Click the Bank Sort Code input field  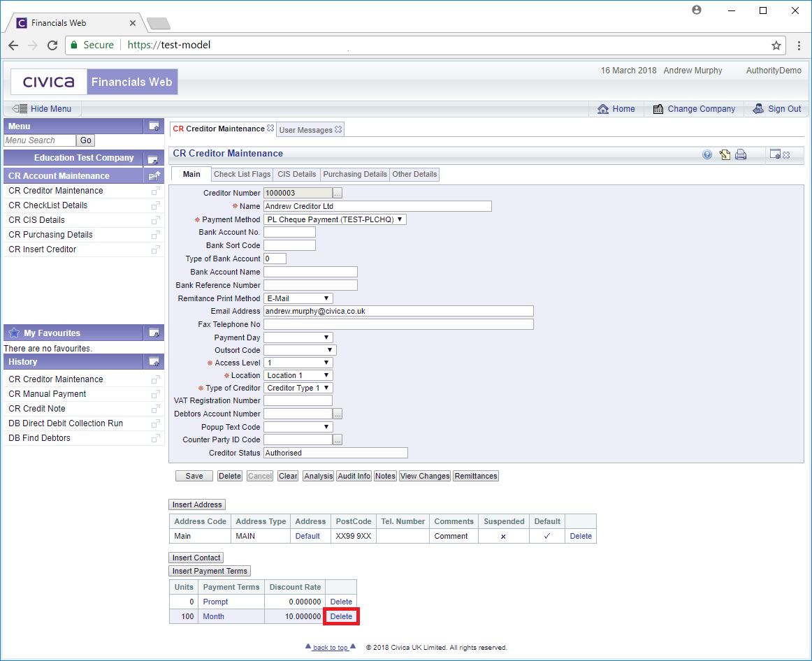click(x=289, y=245)
